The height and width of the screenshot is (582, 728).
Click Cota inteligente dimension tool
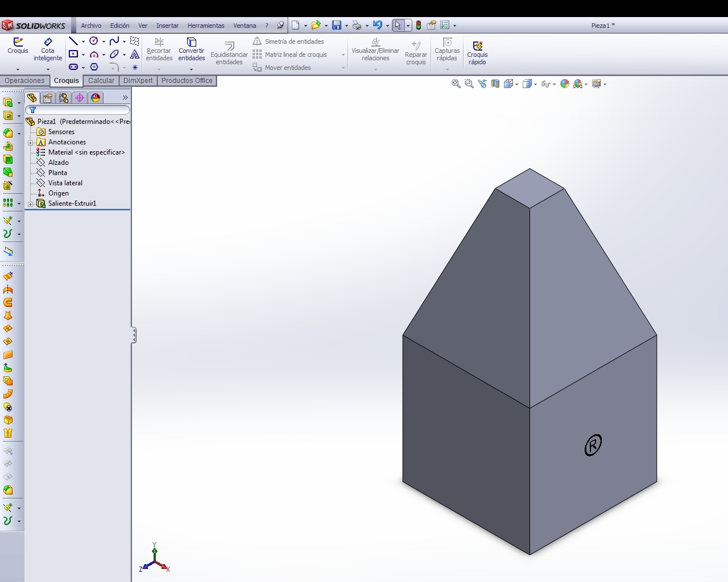tap(48, 49)
